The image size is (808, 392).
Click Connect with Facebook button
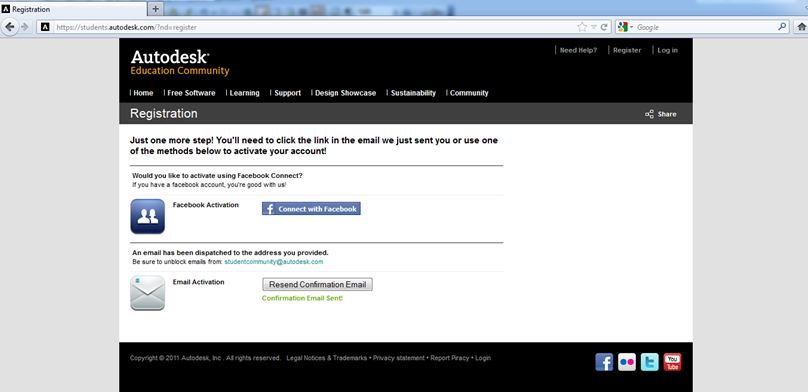[x=311, y=209]
